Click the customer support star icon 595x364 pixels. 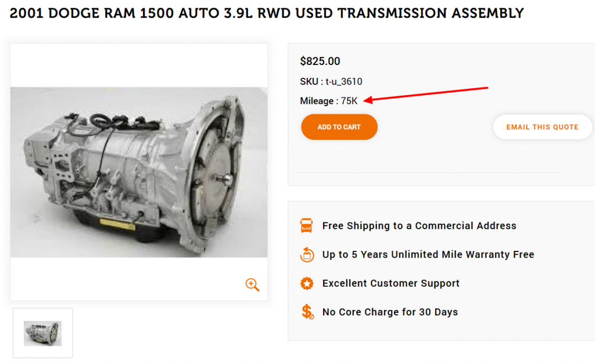click(307, 283)
